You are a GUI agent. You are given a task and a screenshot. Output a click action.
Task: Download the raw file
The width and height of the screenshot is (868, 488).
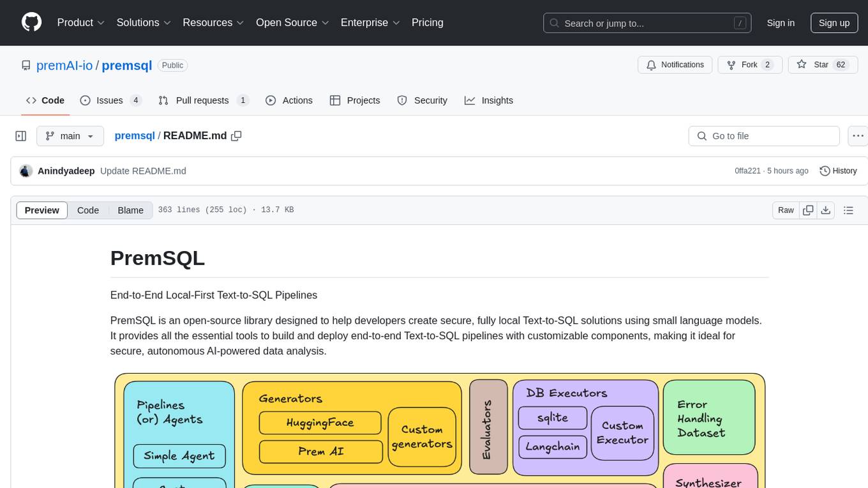(825, 210)
